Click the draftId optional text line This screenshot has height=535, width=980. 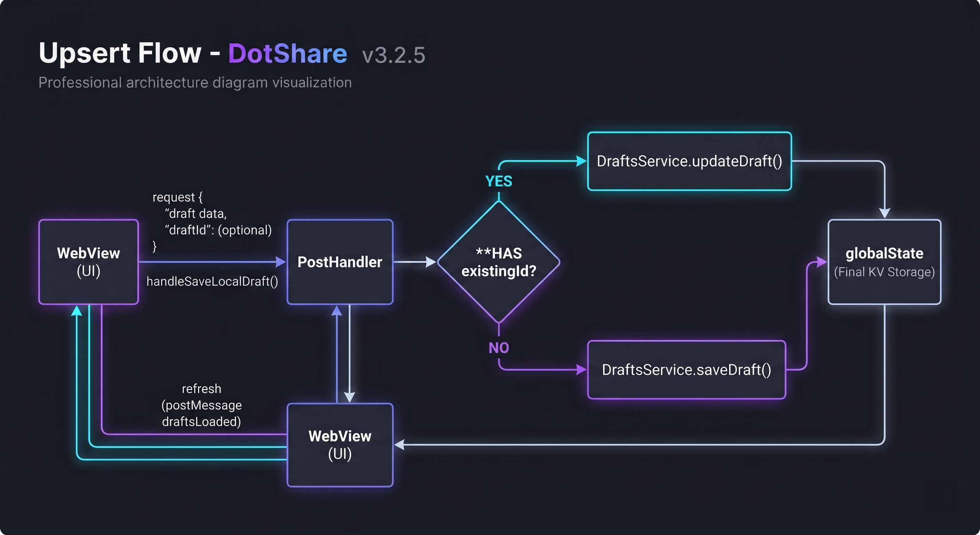218,230
